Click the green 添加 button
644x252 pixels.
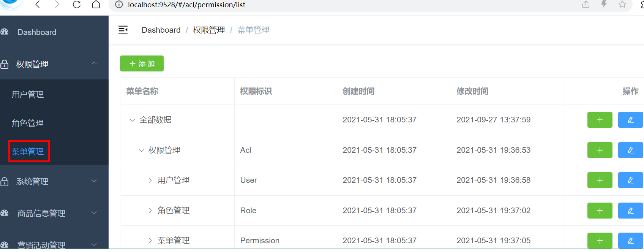[142, 63]
